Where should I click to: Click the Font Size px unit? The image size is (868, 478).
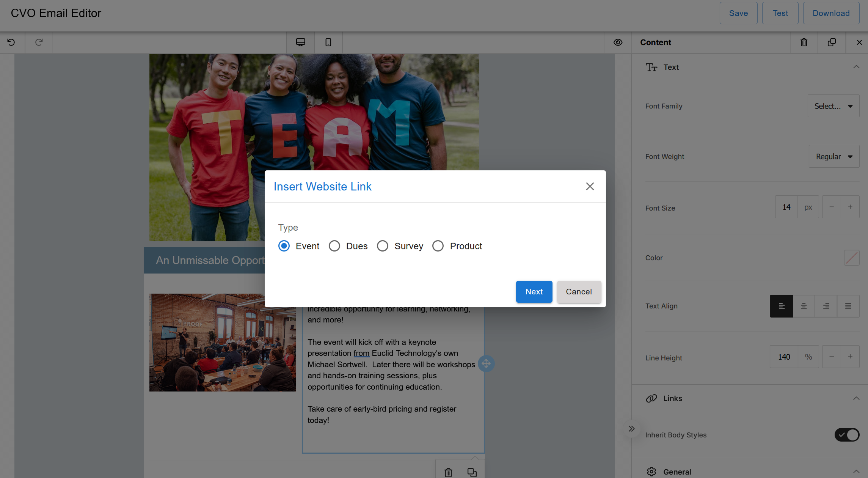click(808, 207)
